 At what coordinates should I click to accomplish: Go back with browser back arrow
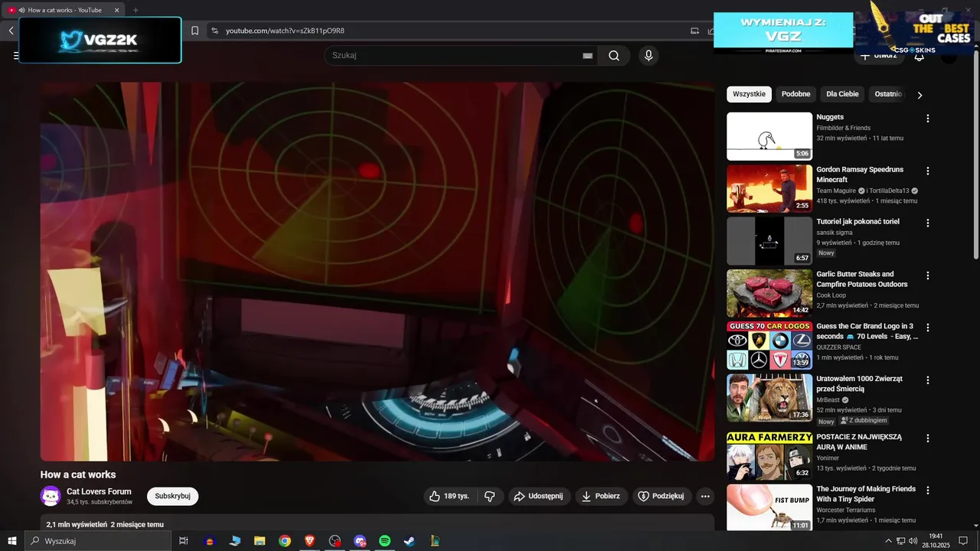[11, 31]
